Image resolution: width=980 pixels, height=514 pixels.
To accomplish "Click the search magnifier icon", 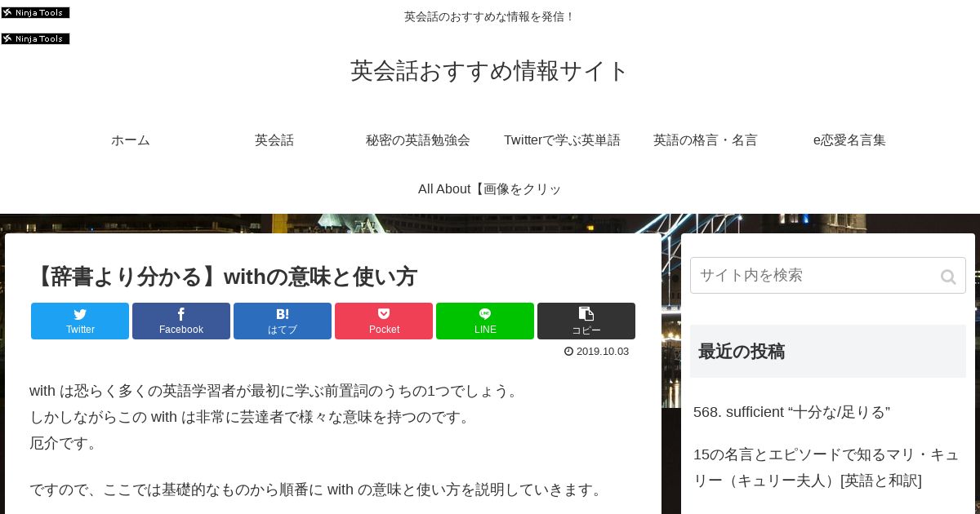I will click(948, 277).
